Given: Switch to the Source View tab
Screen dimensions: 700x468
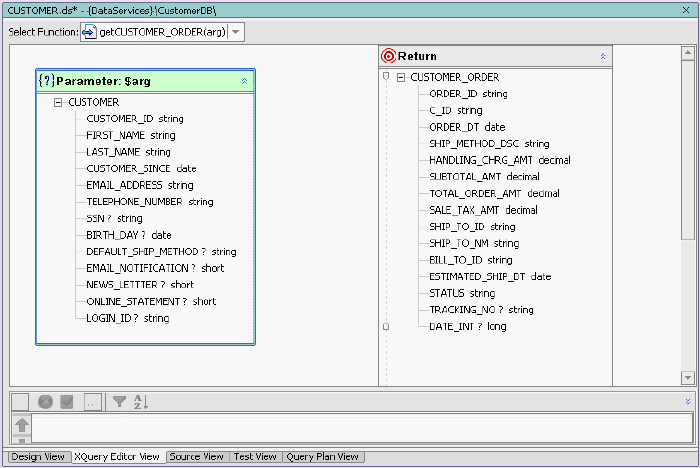Looking at the screenshot, I should click(x=196, y=457).
